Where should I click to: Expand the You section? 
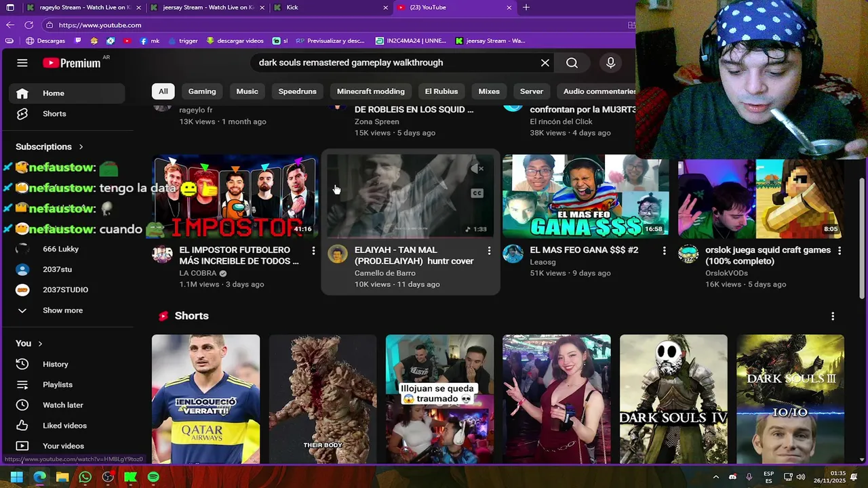click(x=29, y=343)
